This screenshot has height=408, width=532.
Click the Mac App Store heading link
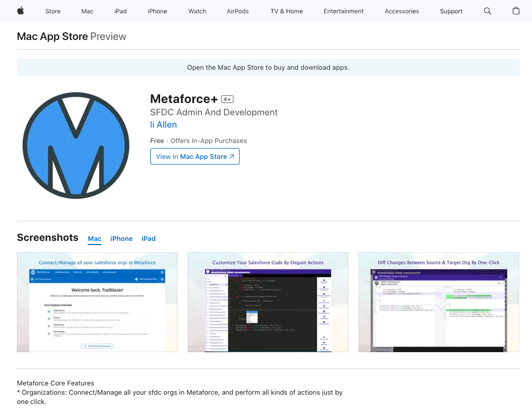click(53, 36)
